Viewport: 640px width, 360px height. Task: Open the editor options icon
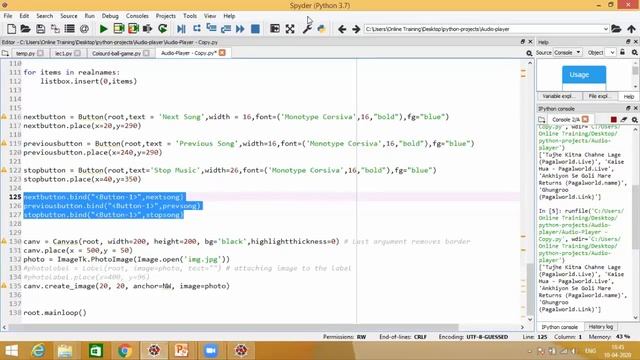pos(529,53)
